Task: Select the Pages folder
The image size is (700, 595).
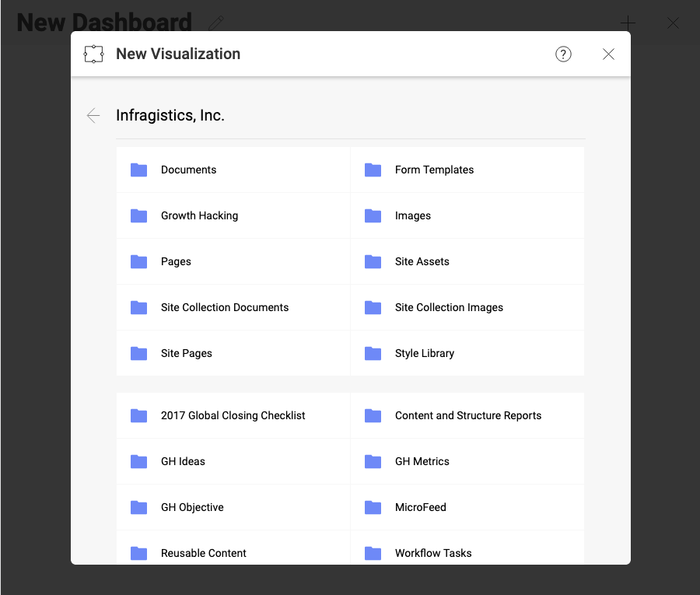Action: point(176,261)
